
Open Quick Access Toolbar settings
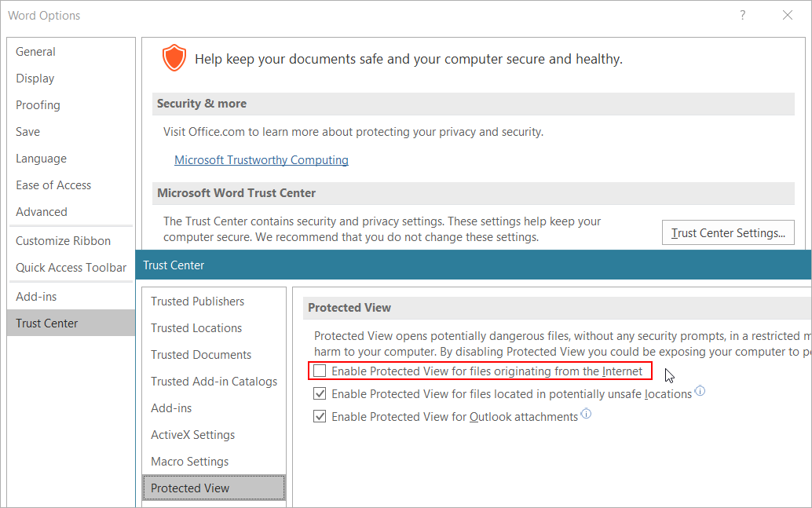coord(71,268)
